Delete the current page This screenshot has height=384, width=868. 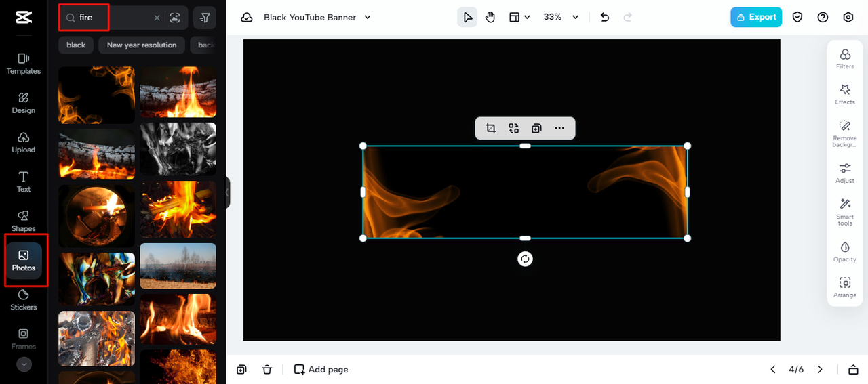(267, 369)
